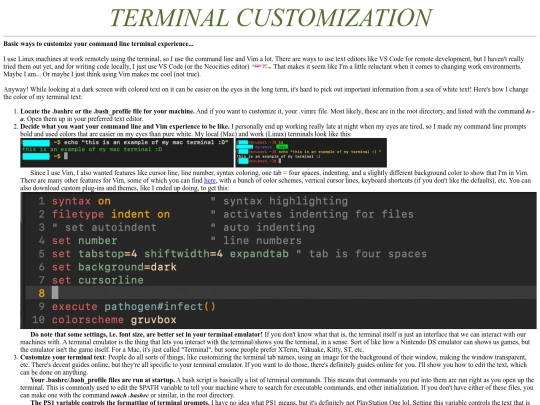The image size is (540, 405).
Task: Click bold 'Your .bashrc/.bash_profile files are run at startup.'
Action: [x=102, y=380]
